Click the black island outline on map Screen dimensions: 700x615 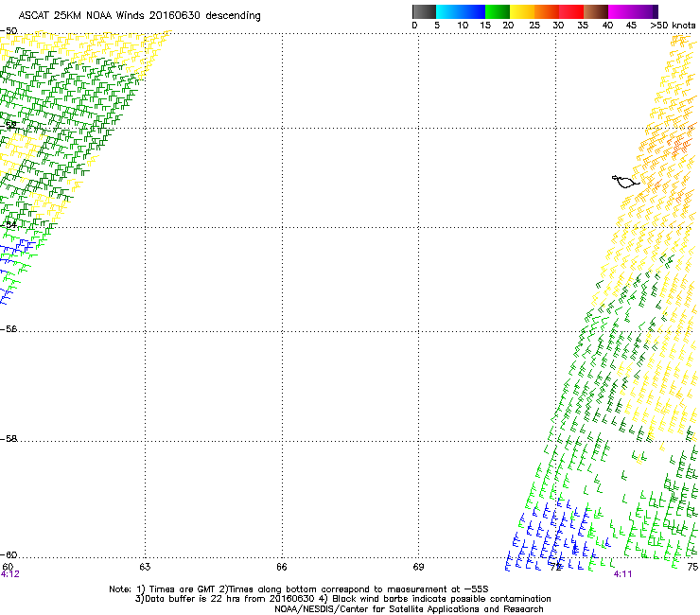click(625, 182)
